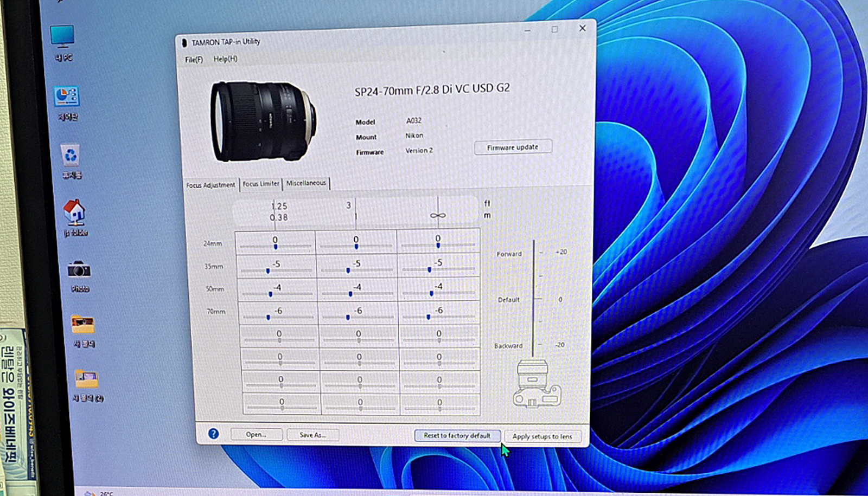Switch to the Focus Adjustment tab
The image size is (868, 496).
pos(210,185)
